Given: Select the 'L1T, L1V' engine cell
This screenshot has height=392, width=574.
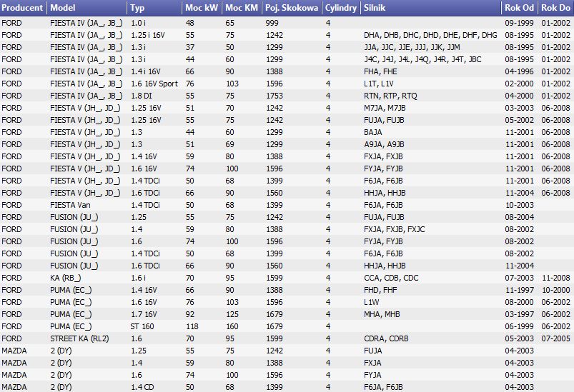Looking at the screenshot, I should 379,84.
